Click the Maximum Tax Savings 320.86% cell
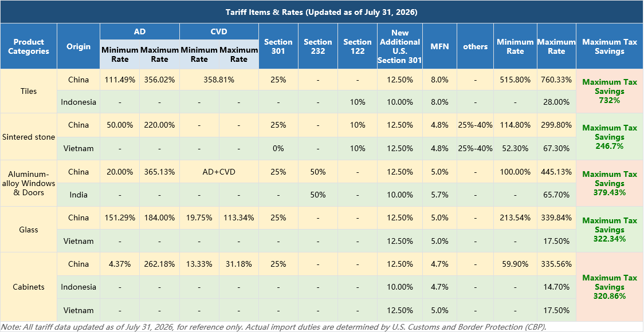 (610, 287)
